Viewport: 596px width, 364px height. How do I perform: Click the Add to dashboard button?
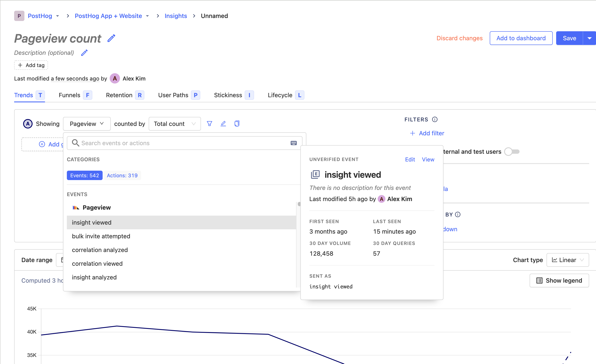pos(521,38)
